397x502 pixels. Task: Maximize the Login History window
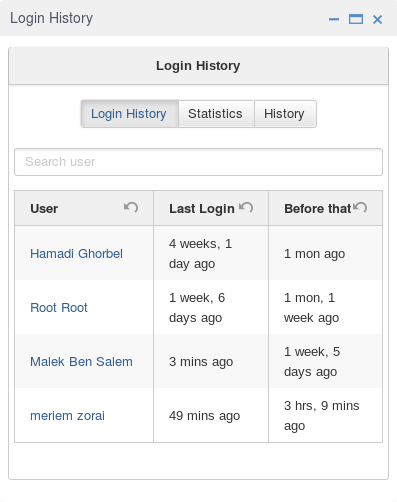pyautogui.click(x=356, y=19)
